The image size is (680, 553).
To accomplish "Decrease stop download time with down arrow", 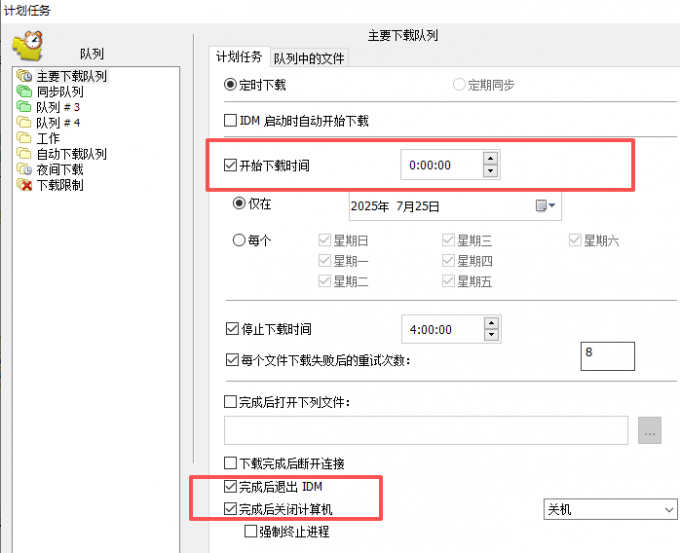I will [491, 335].
